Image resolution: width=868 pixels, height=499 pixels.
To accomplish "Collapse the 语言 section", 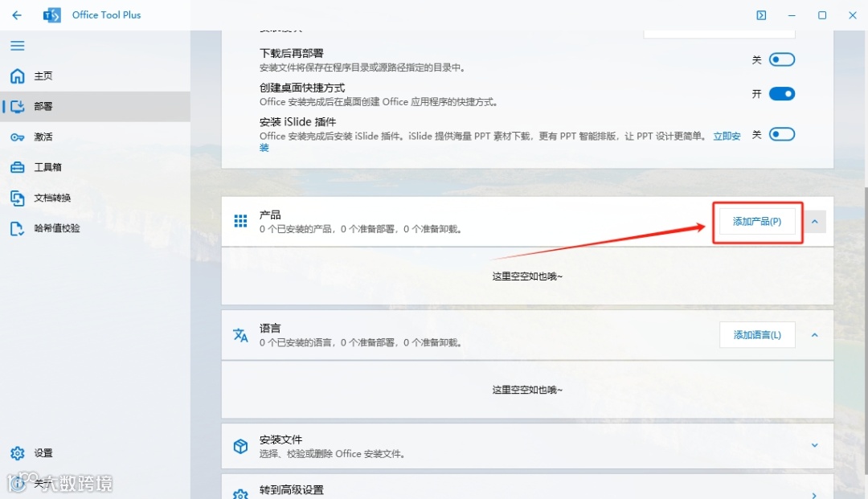I will pos(814,335).
